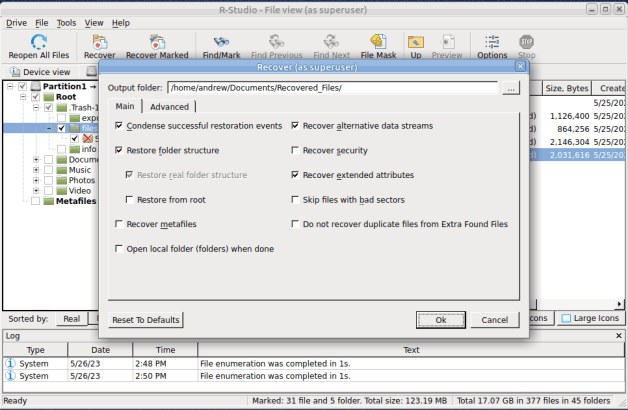Expand the Photos folder node
The height and width of the screenshot is (410, 628).
(36, 180)
